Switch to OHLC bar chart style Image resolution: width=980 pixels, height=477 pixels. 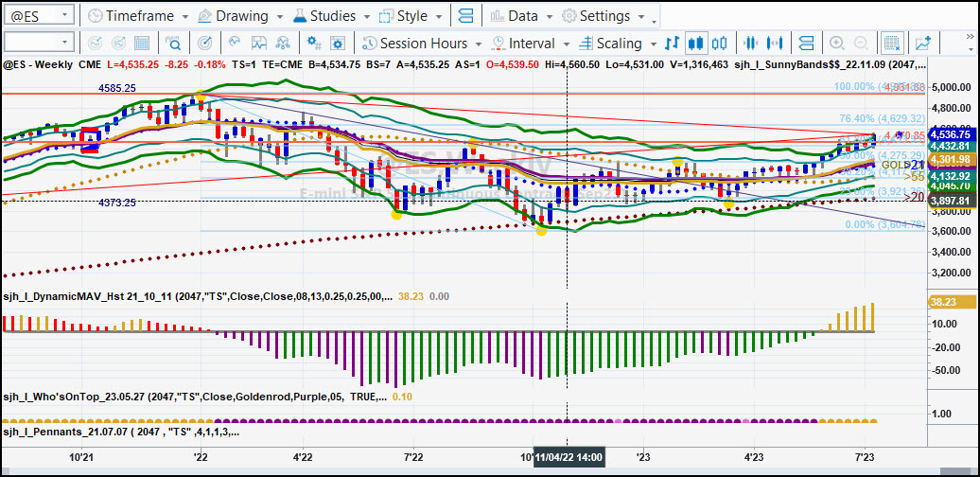672,44
